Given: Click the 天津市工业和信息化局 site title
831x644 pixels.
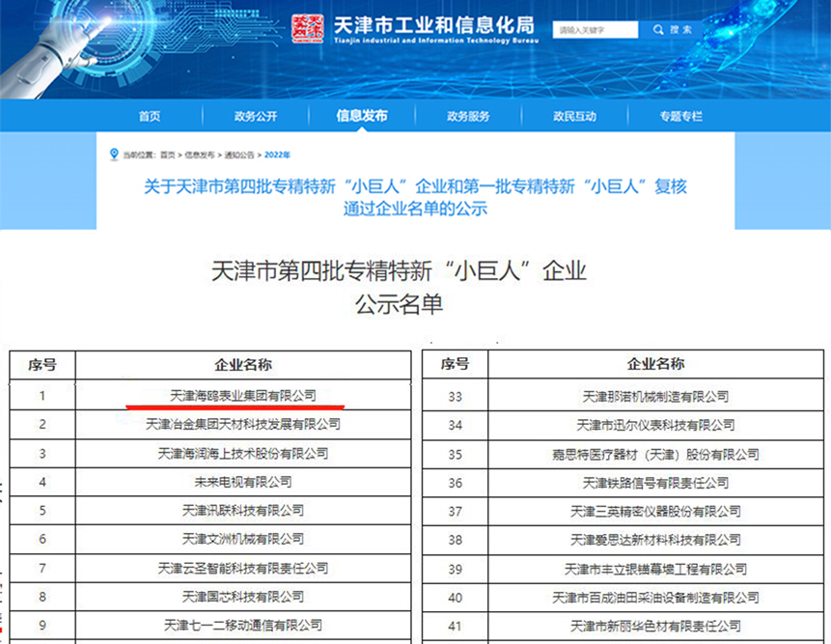Looking at the screenshot, I should [434, 25].
